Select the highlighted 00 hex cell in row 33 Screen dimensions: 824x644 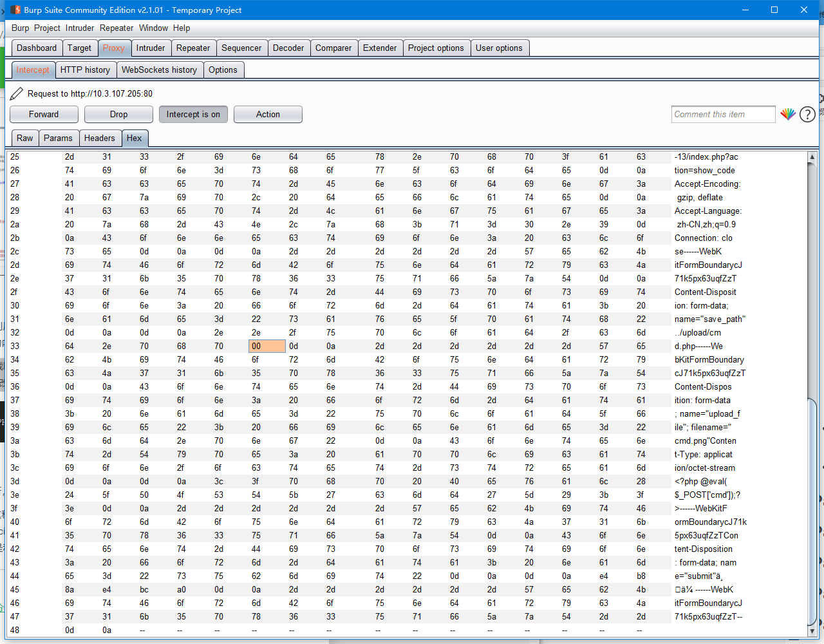point(267,346)
